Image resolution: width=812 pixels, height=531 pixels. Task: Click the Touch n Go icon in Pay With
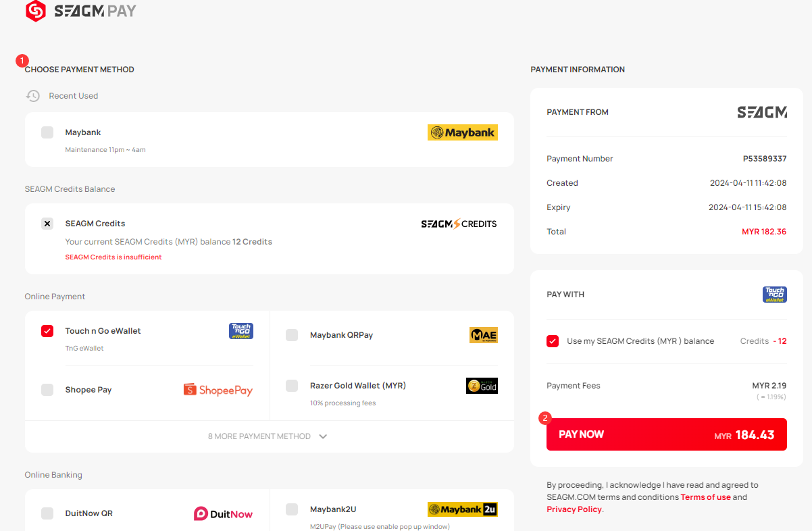[x=775, y=295]
